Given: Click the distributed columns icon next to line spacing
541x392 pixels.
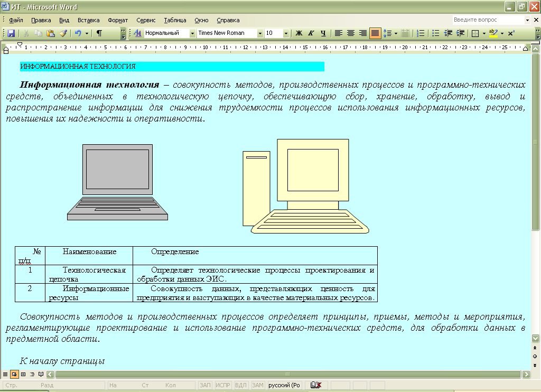Looking at the screenshot, I should pyautogui.click(x=405, y=33).
